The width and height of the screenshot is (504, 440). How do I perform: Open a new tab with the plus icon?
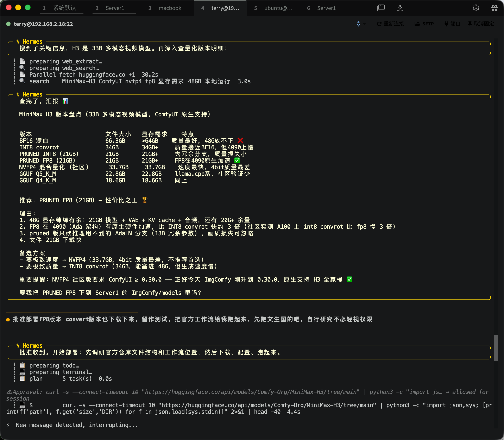click(362, 8)
